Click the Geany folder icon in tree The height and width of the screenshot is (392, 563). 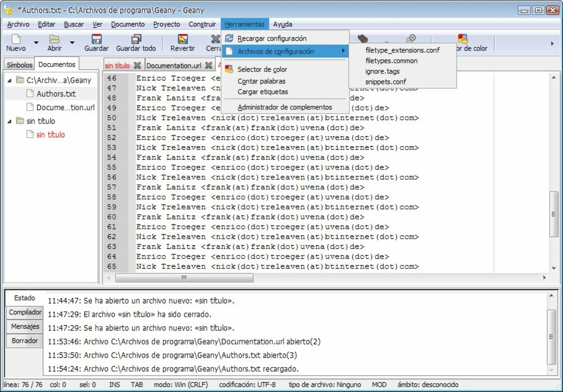coord(20,80)
